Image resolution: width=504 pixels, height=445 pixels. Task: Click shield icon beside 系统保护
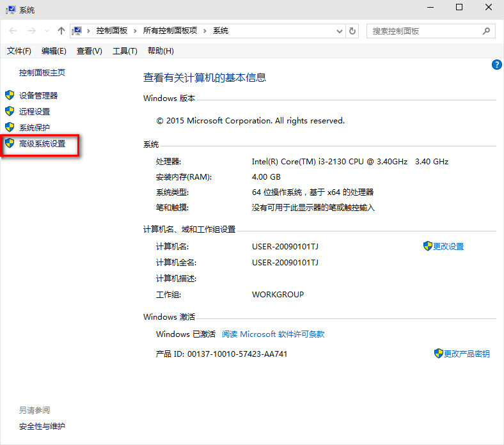tap(10, 127)
